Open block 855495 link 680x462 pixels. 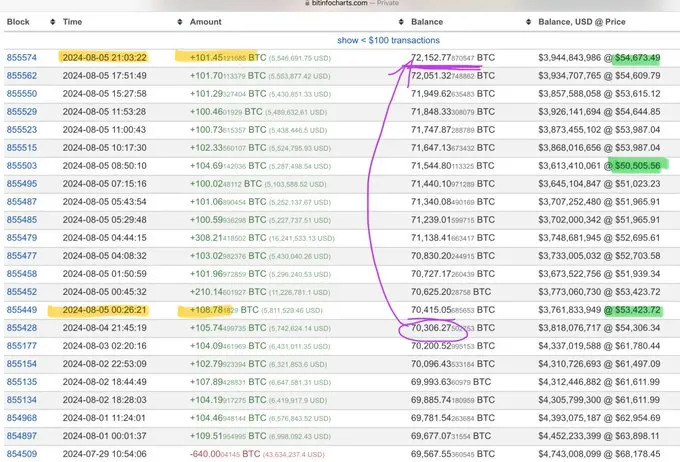pos(22,183)
